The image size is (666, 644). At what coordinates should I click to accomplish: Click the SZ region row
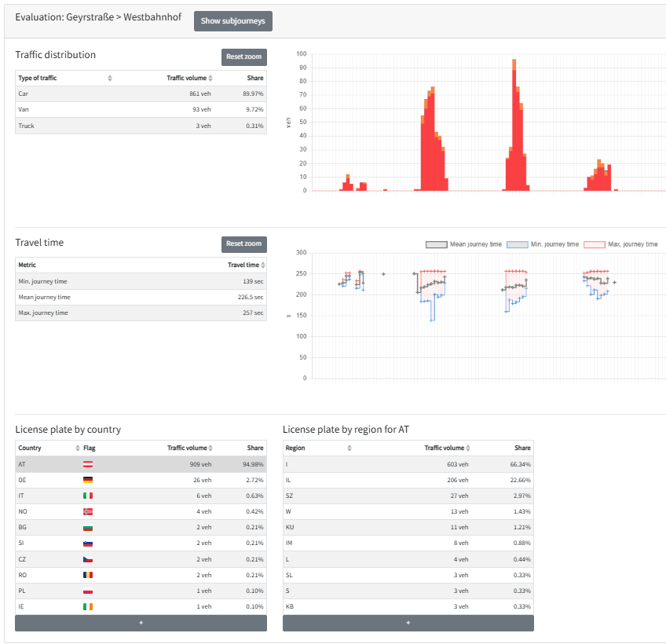(x=408, y=496)
